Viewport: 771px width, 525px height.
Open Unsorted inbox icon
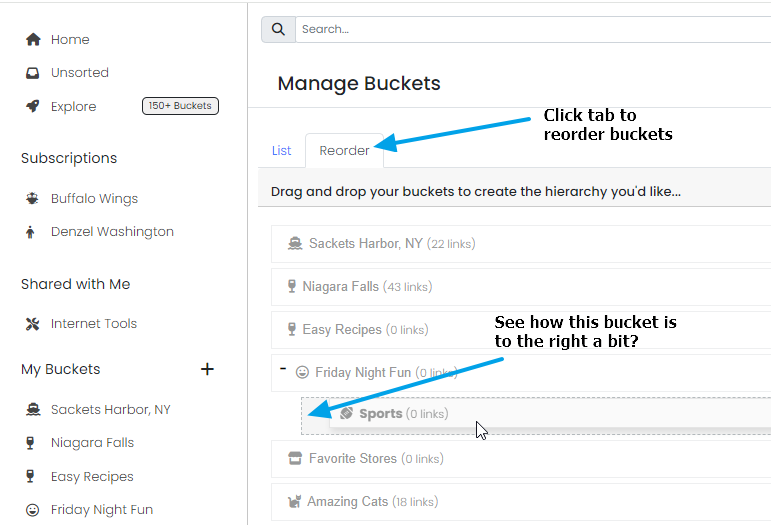pos(32,73)
